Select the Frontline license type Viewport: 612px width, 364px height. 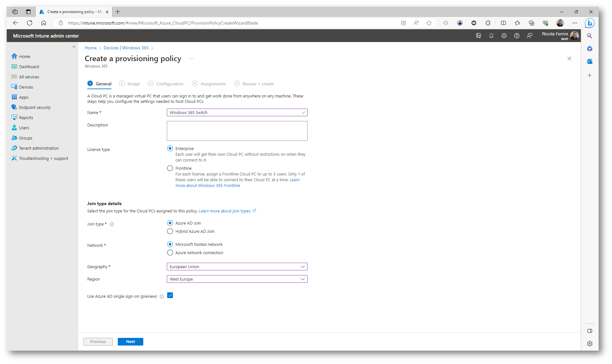coord(170,168)
